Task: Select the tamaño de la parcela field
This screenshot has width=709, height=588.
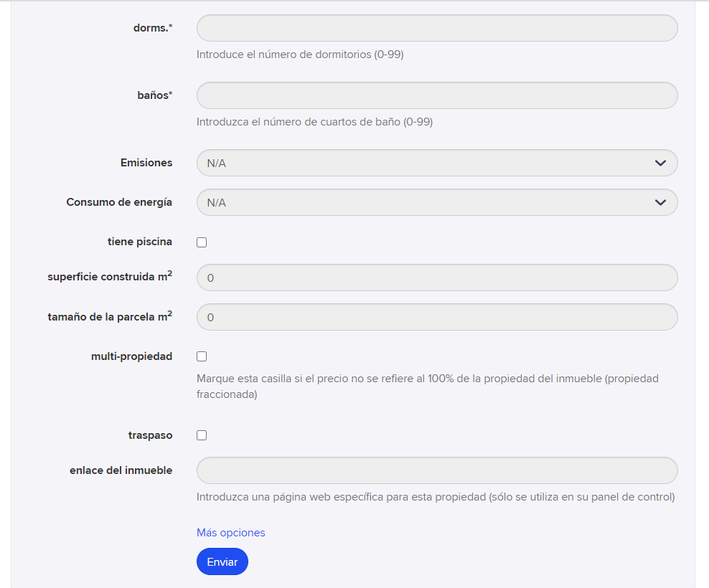Action: click(437, 317)
